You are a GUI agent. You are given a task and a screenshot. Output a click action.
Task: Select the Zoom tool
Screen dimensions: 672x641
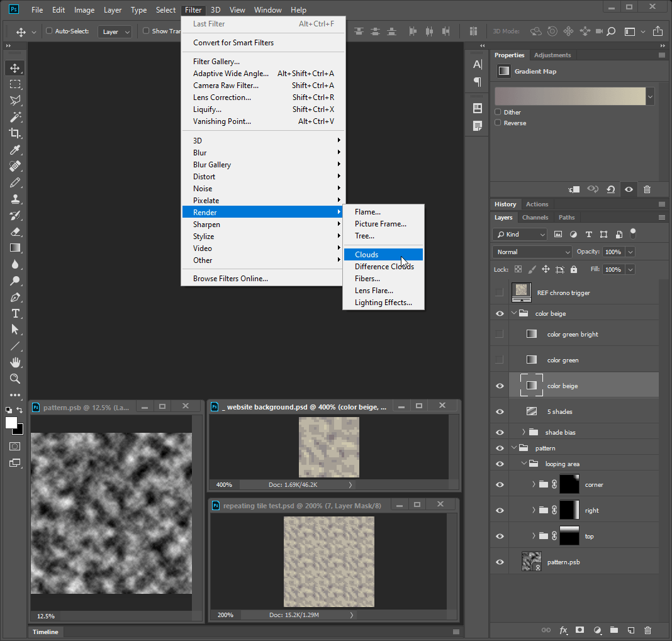click(15, 379)
